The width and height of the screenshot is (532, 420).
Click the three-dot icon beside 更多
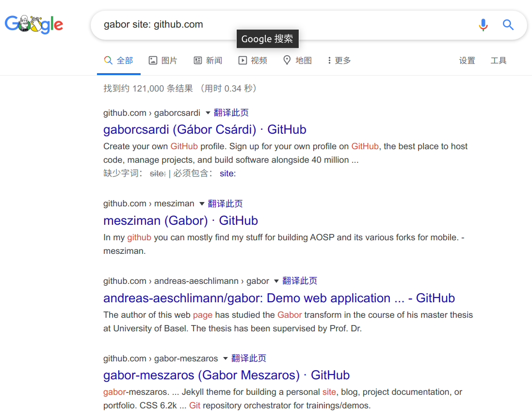(329, 61)
